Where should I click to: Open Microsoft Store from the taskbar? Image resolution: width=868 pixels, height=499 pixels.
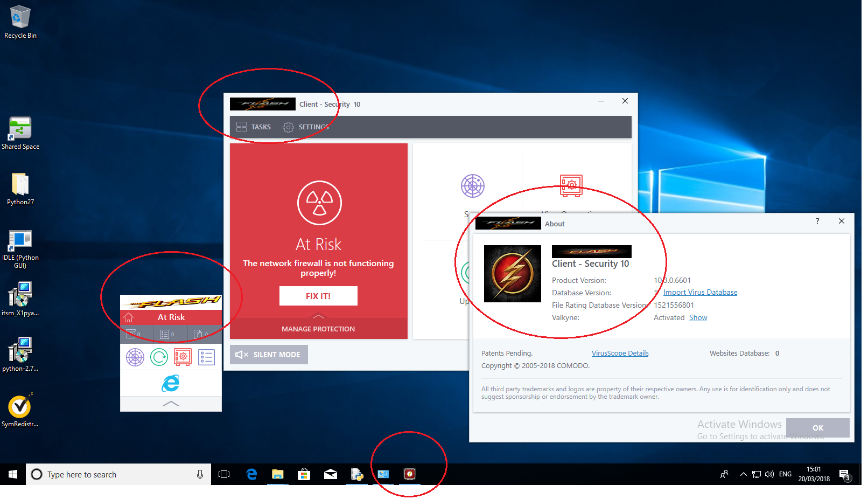click(304, 474)
